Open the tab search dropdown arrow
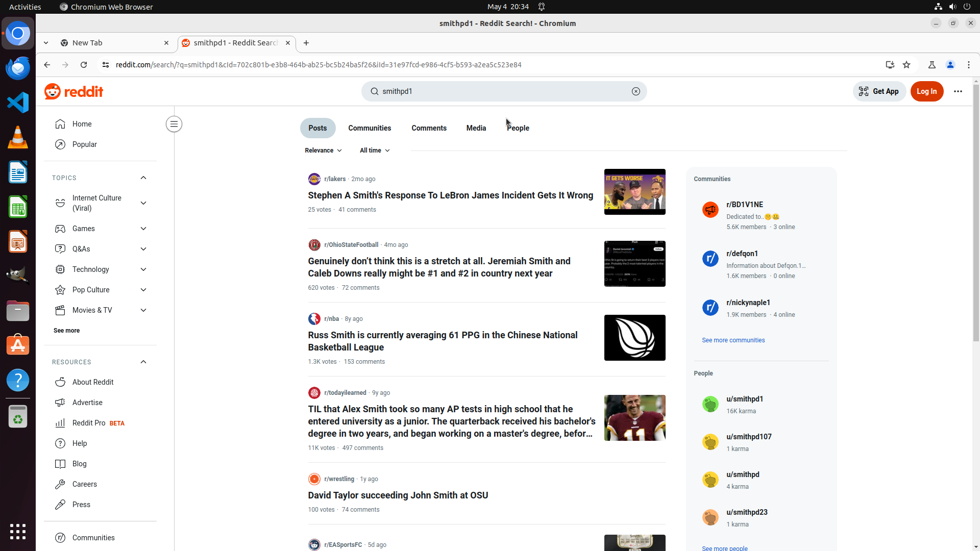The image size is (980, 551). 46,43
